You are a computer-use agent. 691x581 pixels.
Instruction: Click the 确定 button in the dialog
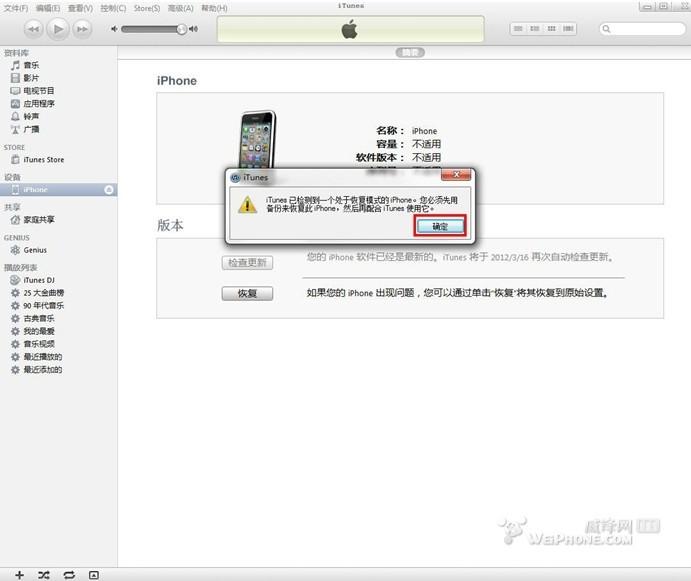(x=440, y=227)
